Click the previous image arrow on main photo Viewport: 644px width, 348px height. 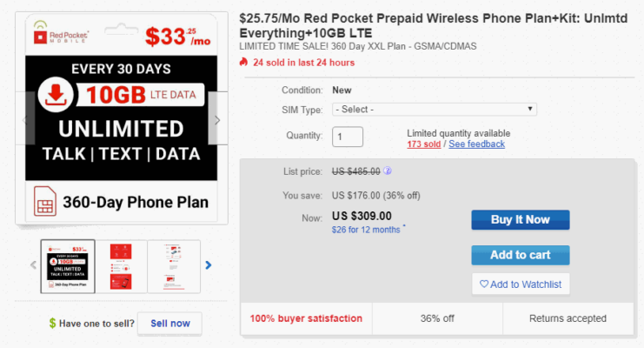click(23, 119)
